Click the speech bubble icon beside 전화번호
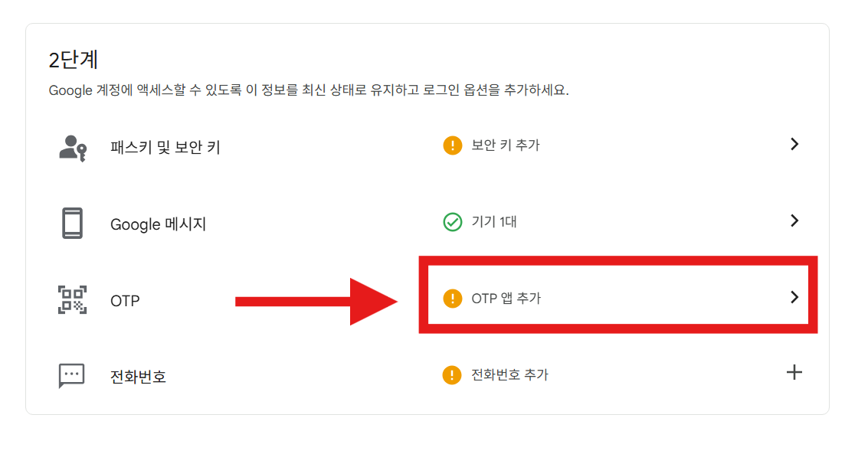Image resolution: width=868 pixels, height=454 pixels. point(73,374)
